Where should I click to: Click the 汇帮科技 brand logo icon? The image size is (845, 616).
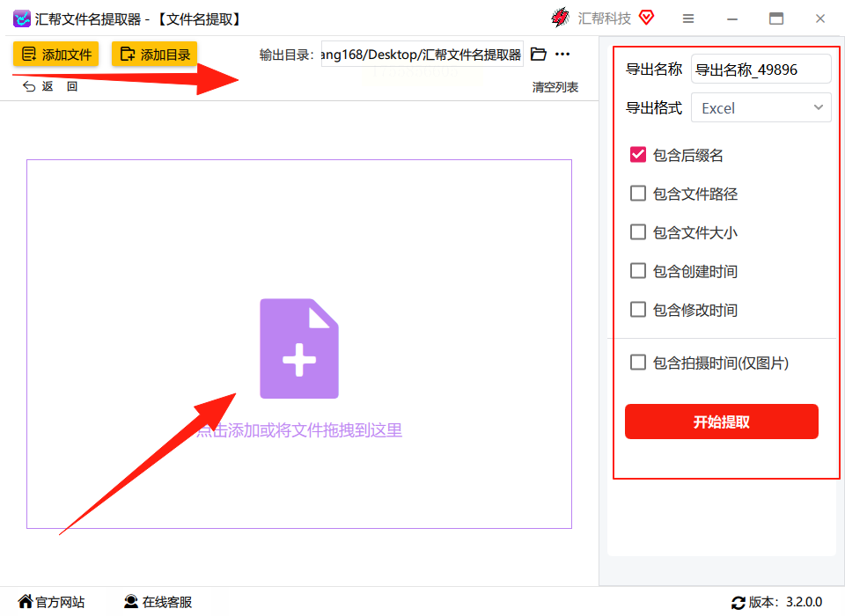[x=561, y=18]
